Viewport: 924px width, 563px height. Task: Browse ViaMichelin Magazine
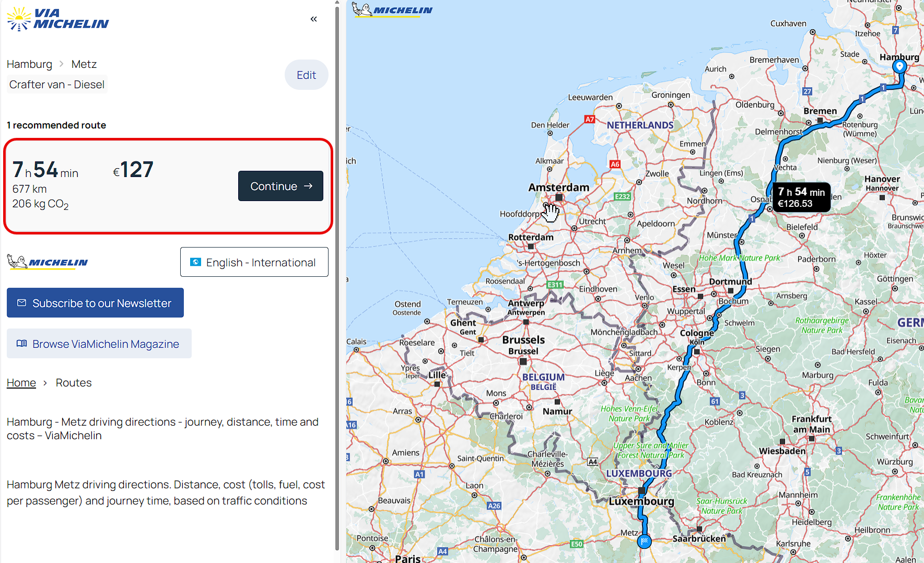tap(99, 344)
